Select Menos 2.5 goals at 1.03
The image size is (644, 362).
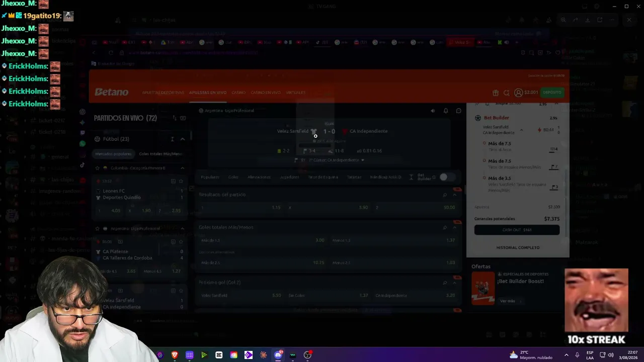click(393, 262)
